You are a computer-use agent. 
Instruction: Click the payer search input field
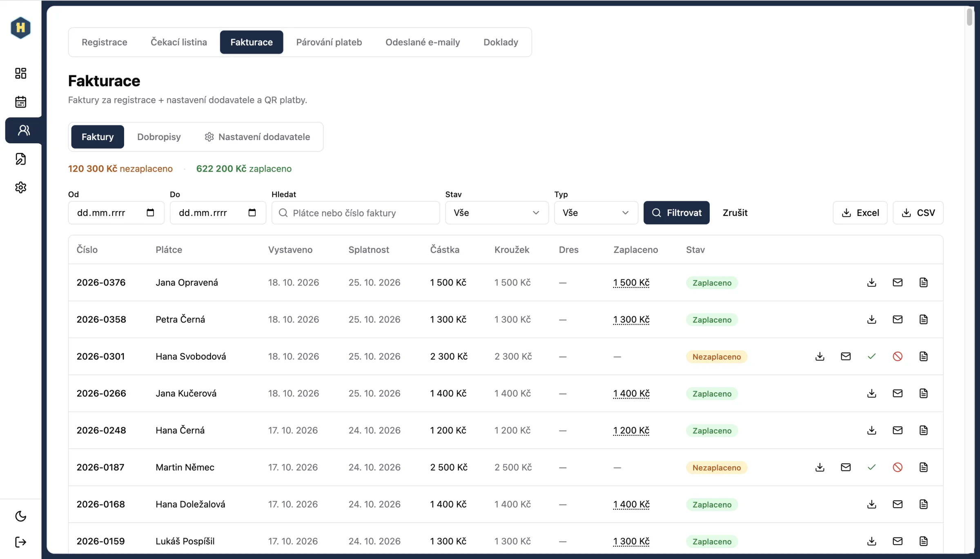click(356, 213)
